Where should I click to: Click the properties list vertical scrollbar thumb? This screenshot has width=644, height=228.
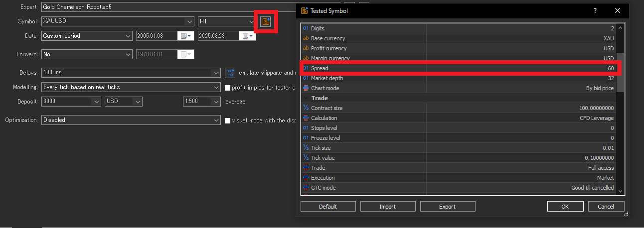[620, 72]
